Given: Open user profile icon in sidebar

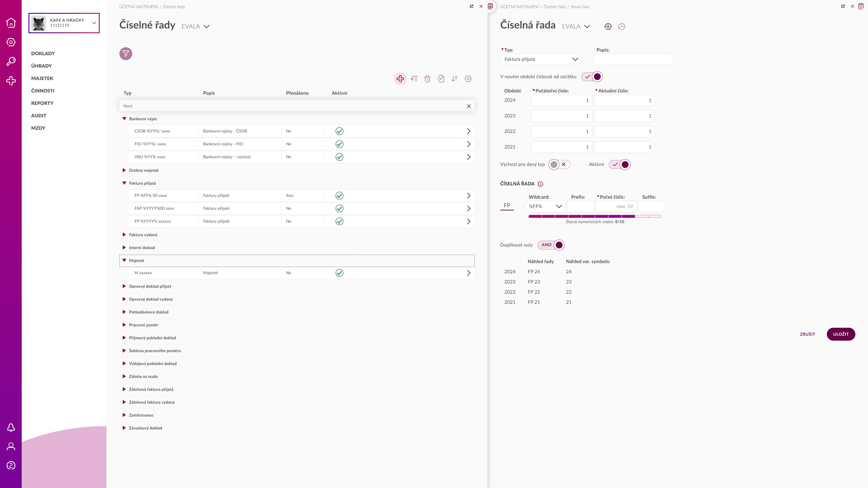Looking at the screenshot, I should pos(11,447).
